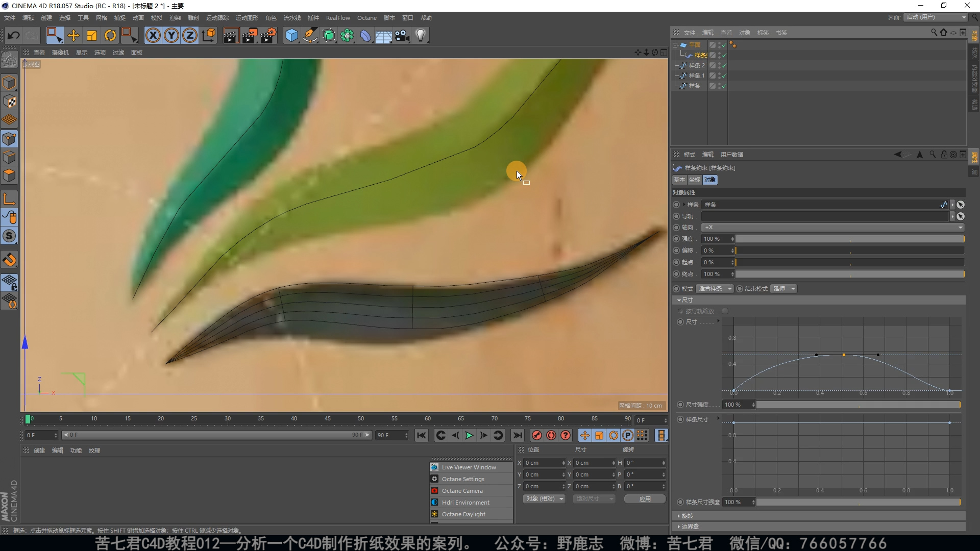Switch the coordinate system icon

[x=209, y=35]
